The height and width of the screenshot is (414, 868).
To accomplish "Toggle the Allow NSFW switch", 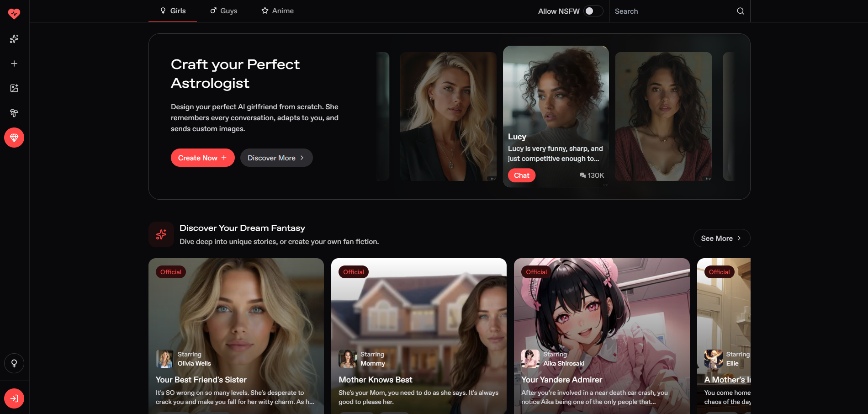I will coord(592,11).
